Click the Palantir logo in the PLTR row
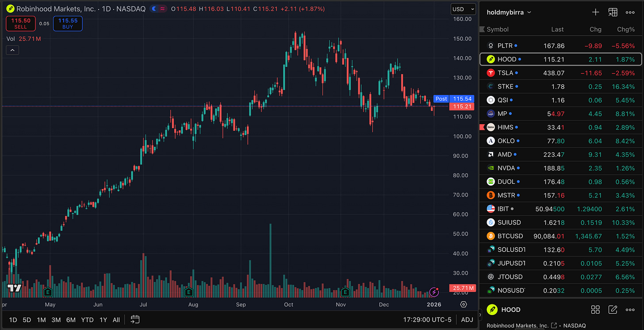644x330 pixels. (491, 46)
